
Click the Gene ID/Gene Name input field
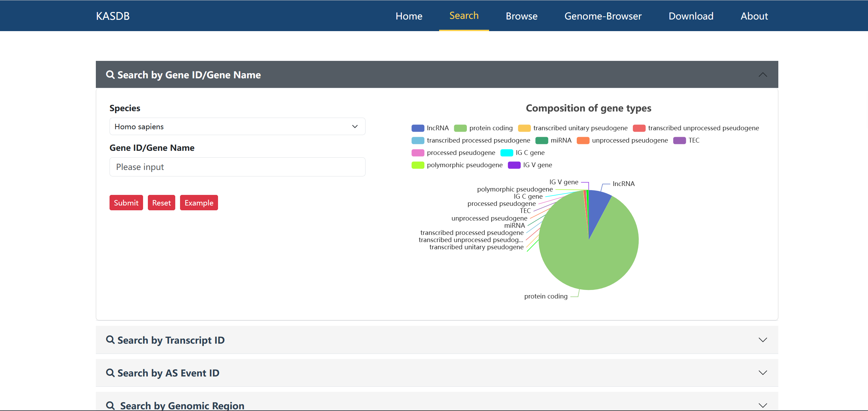tap(237, 167)
